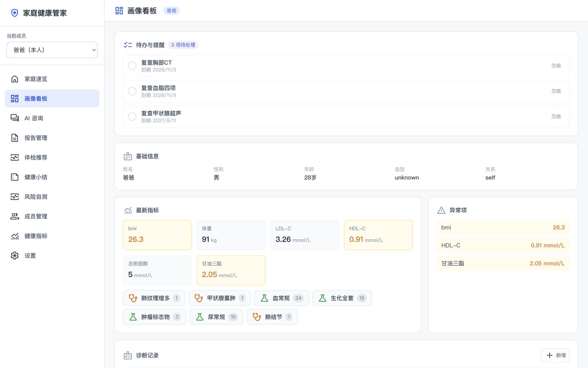Click the 到期 2027/8/11 due date text
Viewport: 588px width, 368px height.
(x=159, y=121)
